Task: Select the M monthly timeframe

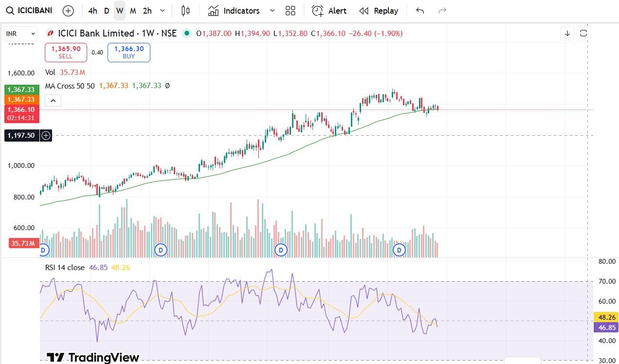Action: (x=133, y=11)
